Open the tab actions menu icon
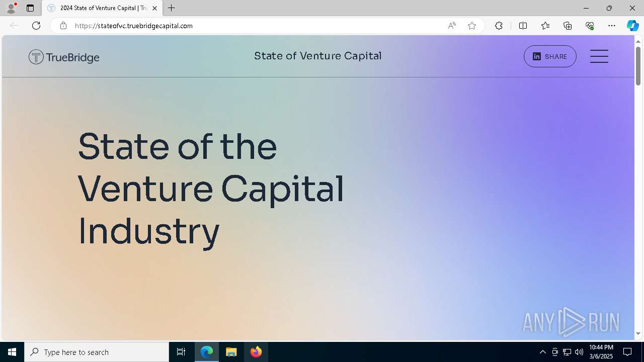644x362 pixels. [x=30, y=8]
